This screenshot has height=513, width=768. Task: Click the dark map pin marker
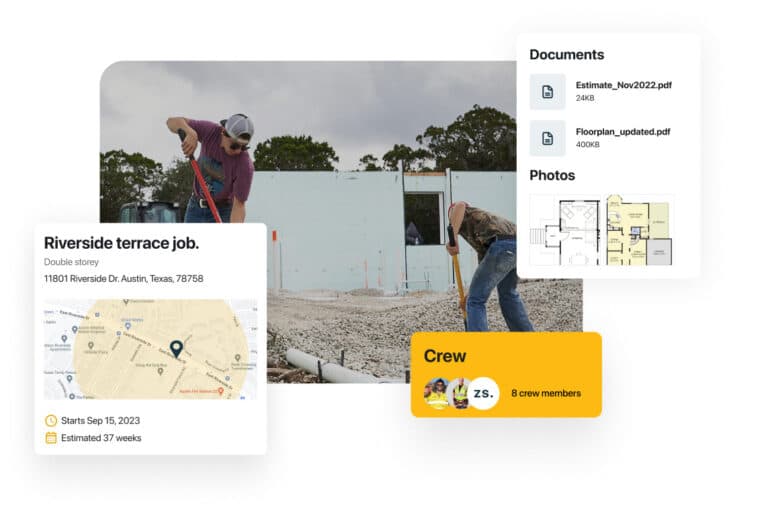(176, 349)
